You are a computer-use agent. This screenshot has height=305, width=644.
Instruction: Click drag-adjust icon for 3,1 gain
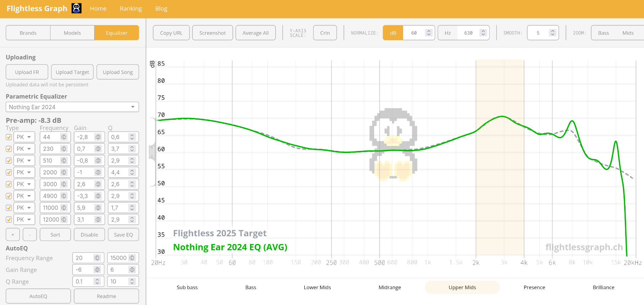(98, 220)
